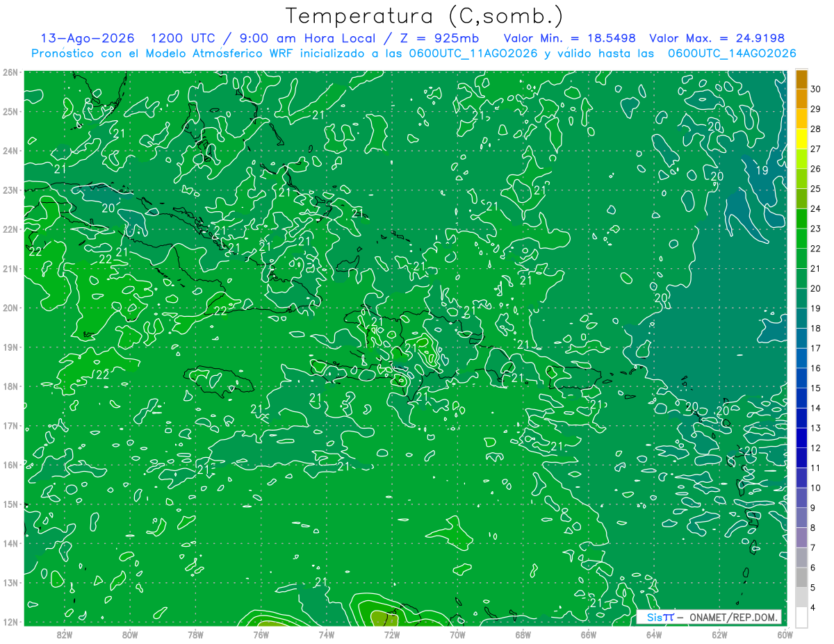Click the purple color bar segment between 8 and 9

click(801, 518)
